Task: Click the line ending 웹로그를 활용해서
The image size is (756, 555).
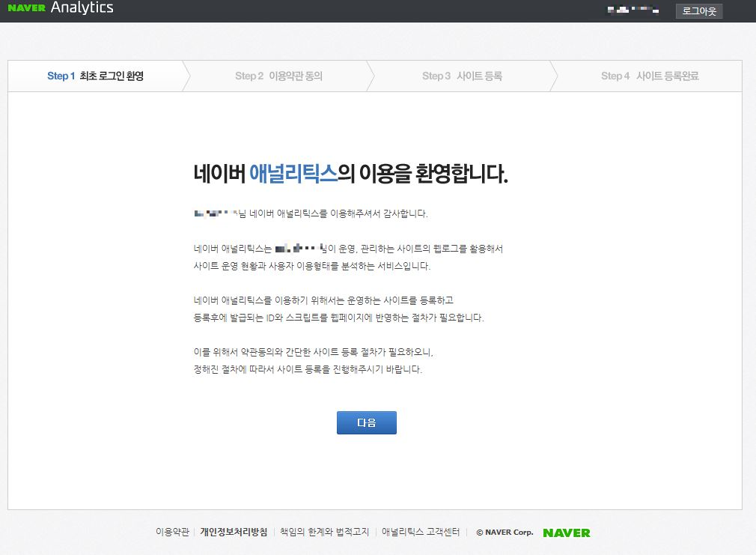Action: (348, 249)
